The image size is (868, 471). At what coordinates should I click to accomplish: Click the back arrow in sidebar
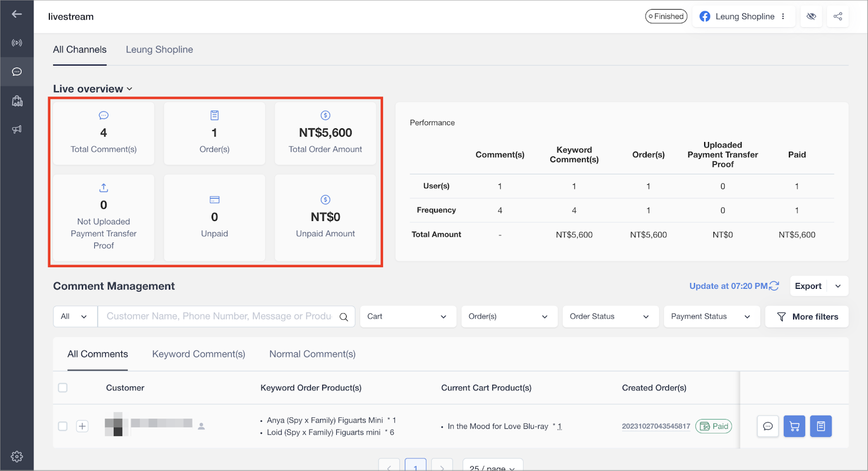pyautogui.click(x=17, y=14)
